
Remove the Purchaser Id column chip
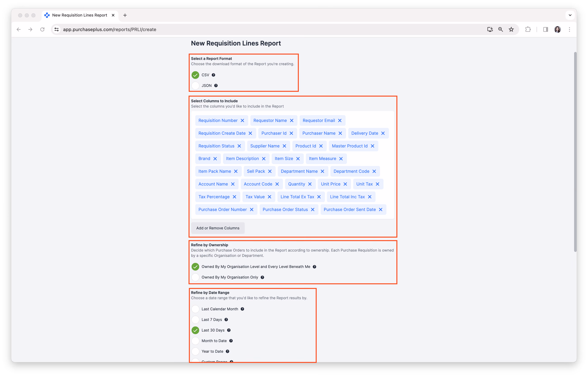point(291,133)
